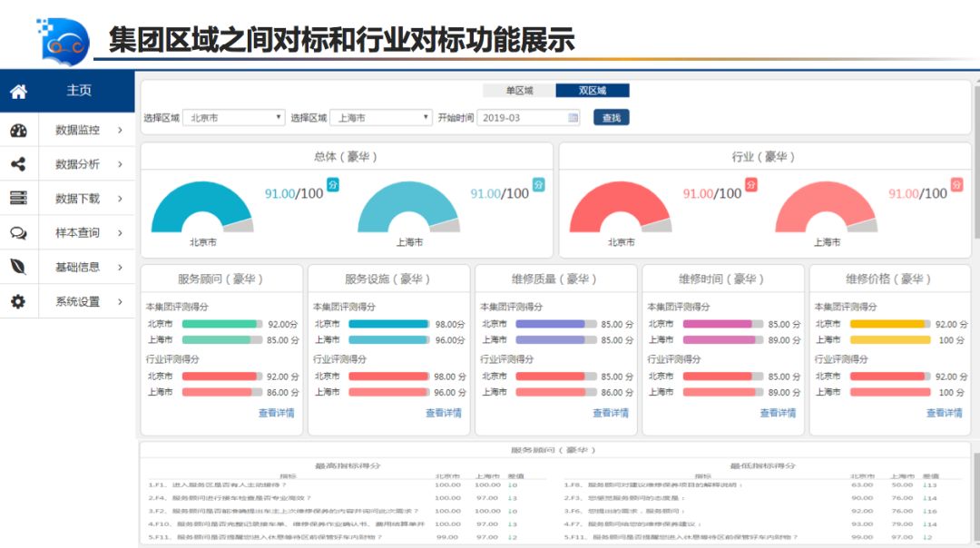Click the 数据监控 dashboard gauge icon
980x548 pixels.
click(x=18, y=130)
